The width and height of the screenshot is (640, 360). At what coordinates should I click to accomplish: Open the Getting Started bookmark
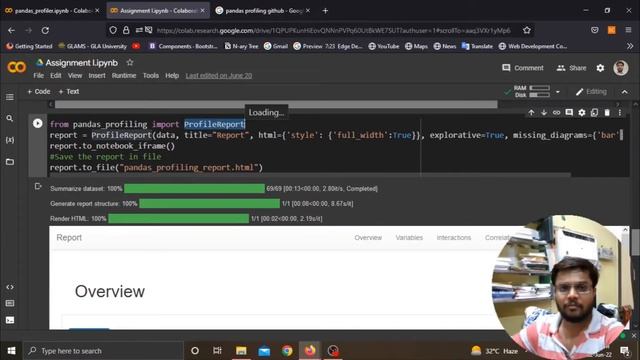pos(29,46)
